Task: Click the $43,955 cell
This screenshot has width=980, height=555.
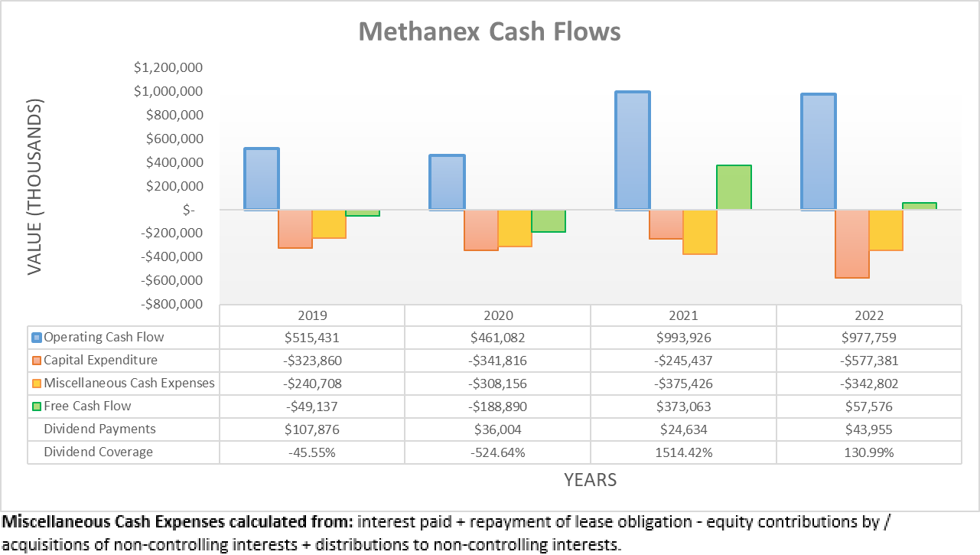Action: (x=869, y=429)
